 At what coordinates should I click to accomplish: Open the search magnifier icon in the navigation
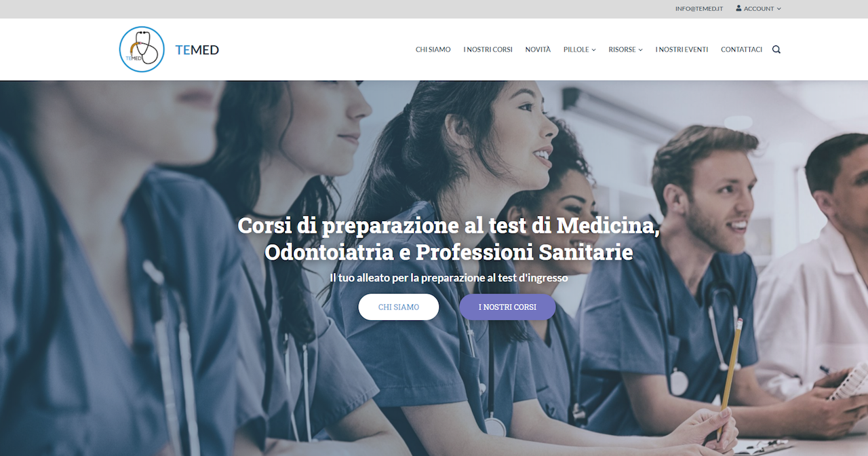(776, 50)
